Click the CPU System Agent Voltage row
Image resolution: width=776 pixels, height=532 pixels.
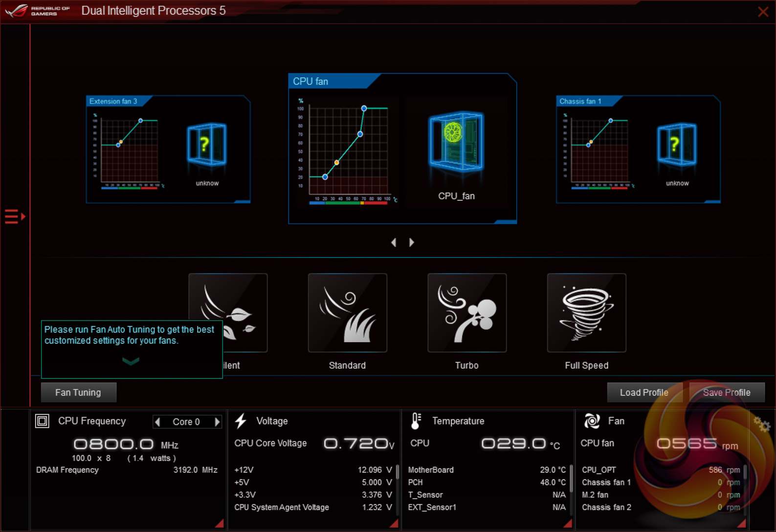(313, 508)
